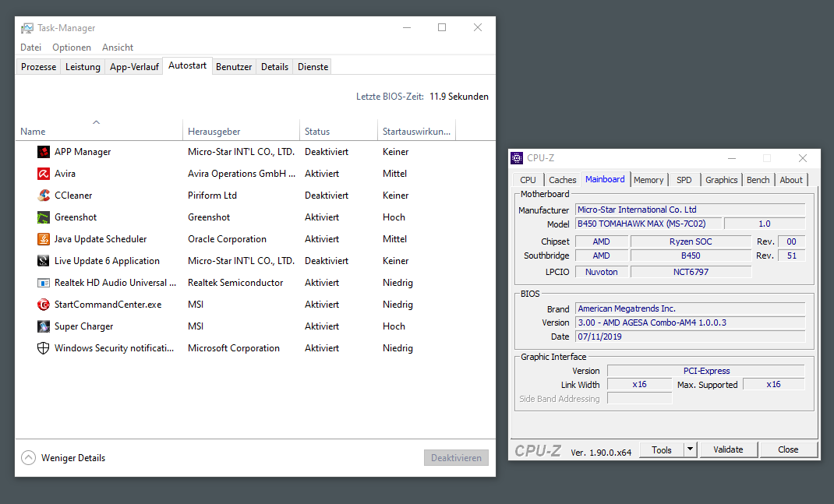Collapse view with Weniger Details arrow icon
Viewport: 834px width, 504px height.
(28, 458)
